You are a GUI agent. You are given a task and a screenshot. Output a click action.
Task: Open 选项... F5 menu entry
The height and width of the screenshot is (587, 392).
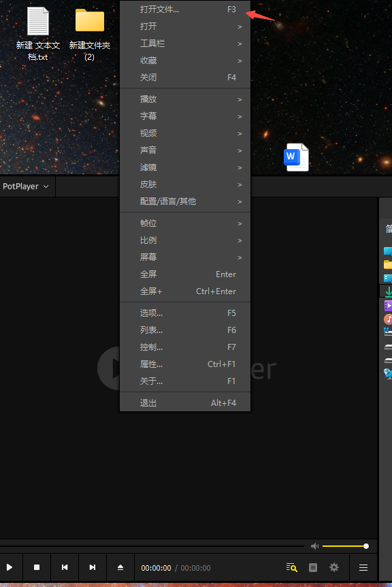[185, 313]
